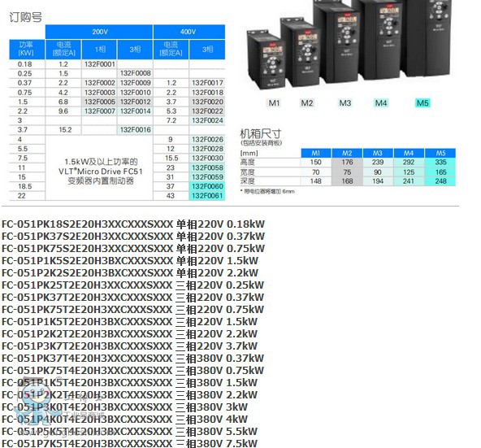The image size is (481, 448).
Task: Click the 200V table header
Action: [99, 32]
